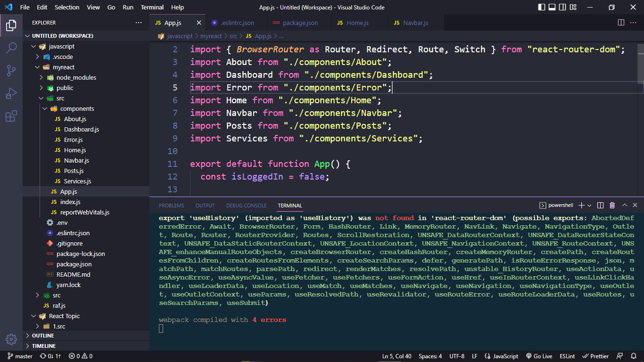Toggle the bottom panel visibility

[x=552, y=7]
